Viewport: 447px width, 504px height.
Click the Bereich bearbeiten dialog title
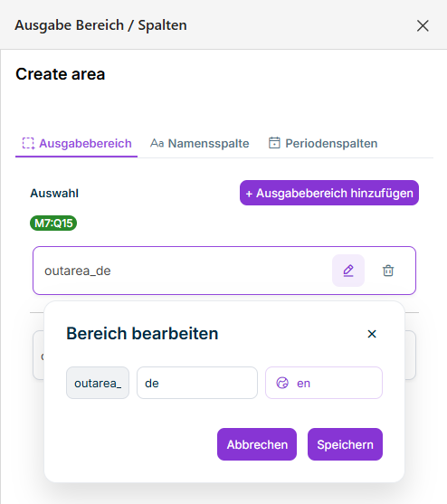[x=142, y=333]
